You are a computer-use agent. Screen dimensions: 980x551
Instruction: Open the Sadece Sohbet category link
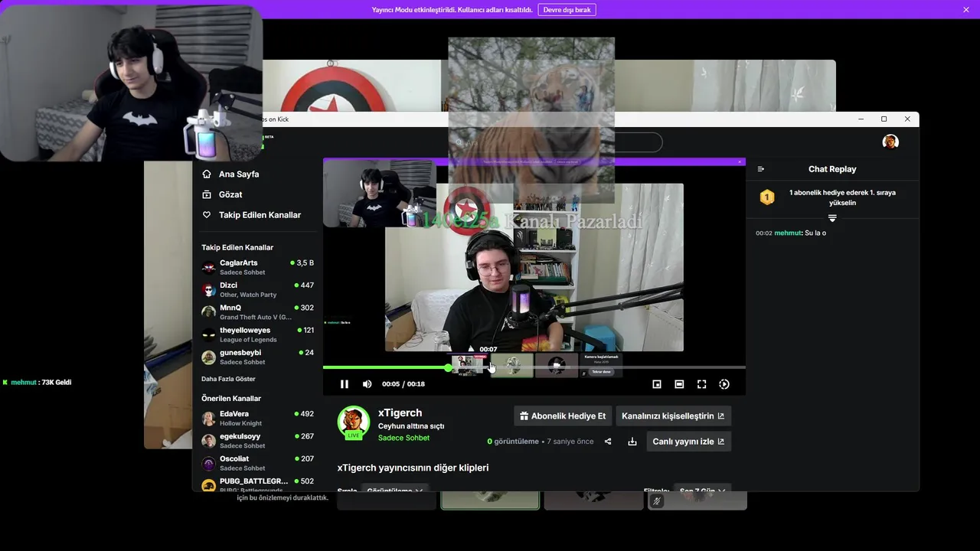[403, 438]
